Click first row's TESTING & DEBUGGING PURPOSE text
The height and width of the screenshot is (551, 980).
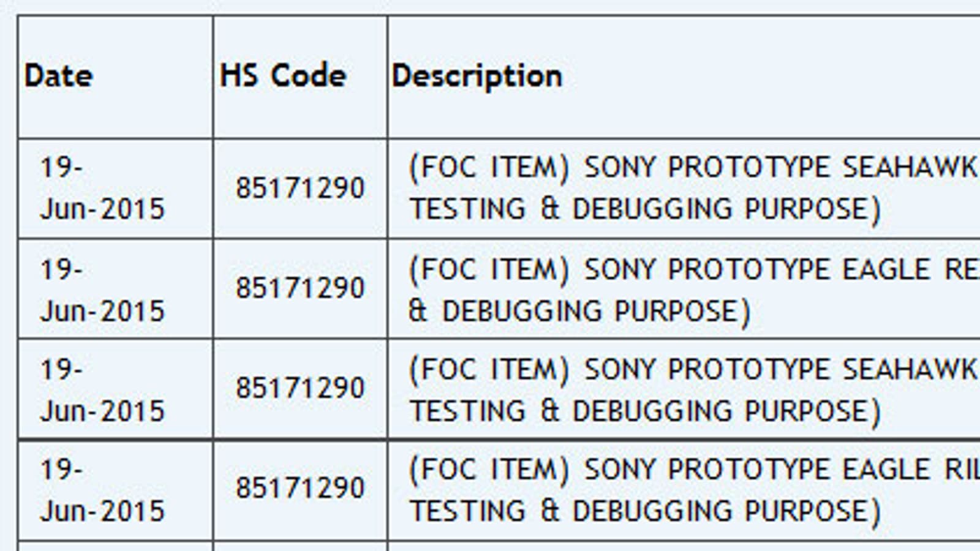click(x=645, y=209)
